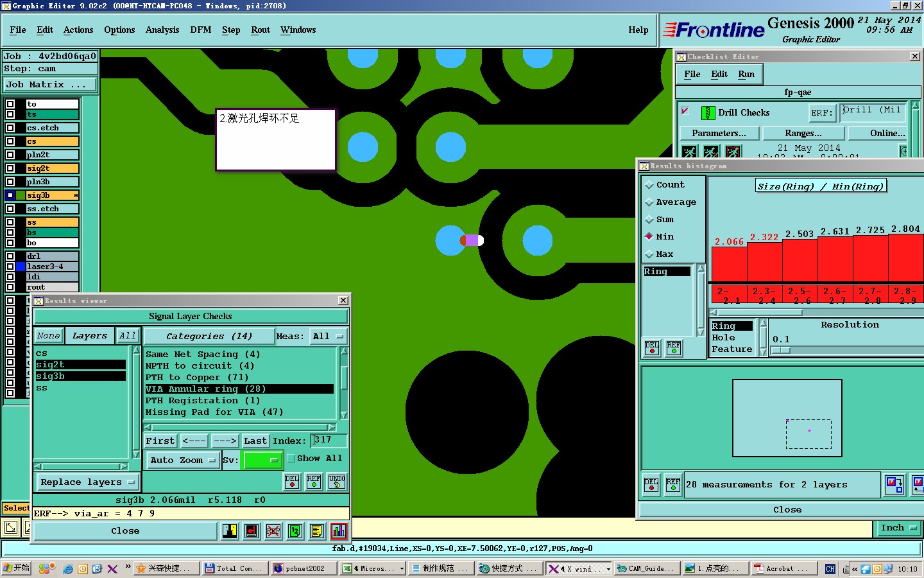
Task: Click Ranges... in Checklist Editor
Action: (803, 134)
